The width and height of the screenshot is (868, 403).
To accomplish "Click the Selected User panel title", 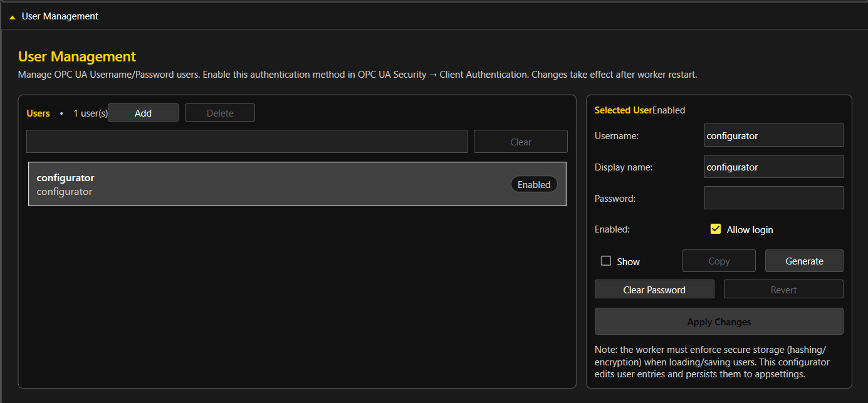I will 623,110.
